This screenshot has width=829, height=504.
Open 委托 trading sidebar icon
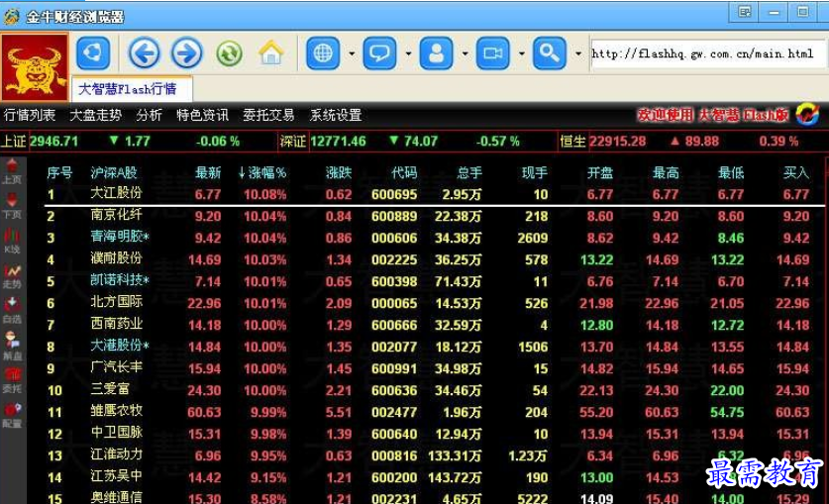12,381
